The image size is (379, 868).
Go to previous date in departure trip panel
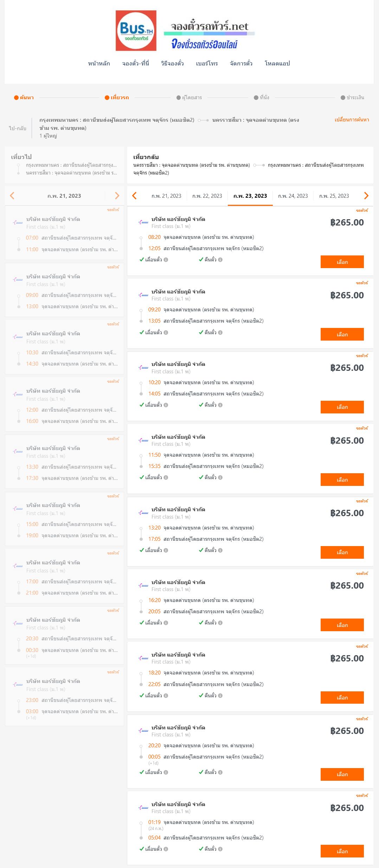coord(12,196)
